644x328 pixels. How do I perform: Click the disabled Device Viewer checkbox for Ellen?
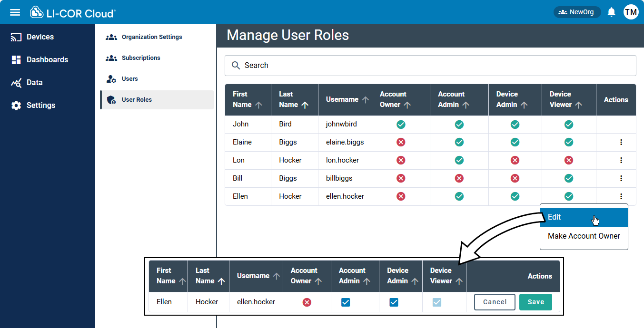click(x=437, y=302)
